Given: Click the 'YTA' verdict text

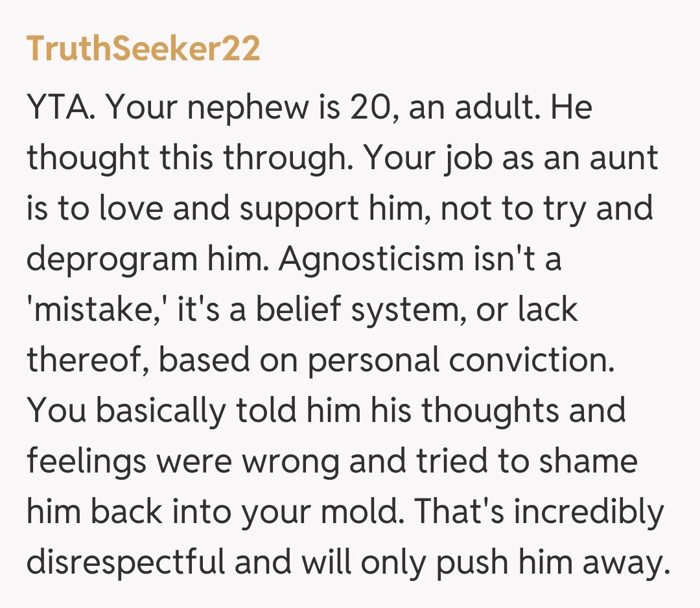Looking at the screenshot, I should pyautogui.click(x=62, y=109).
